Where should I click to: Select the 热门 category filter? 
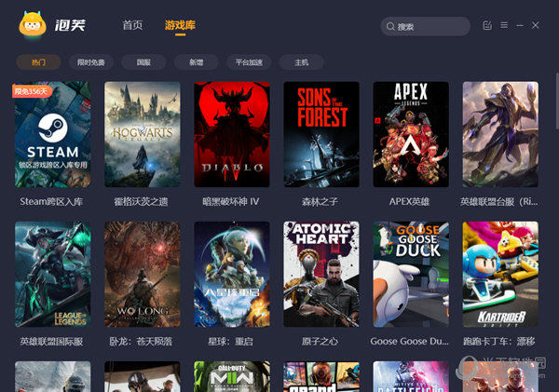pyautogui.click(x=38, y=62)
